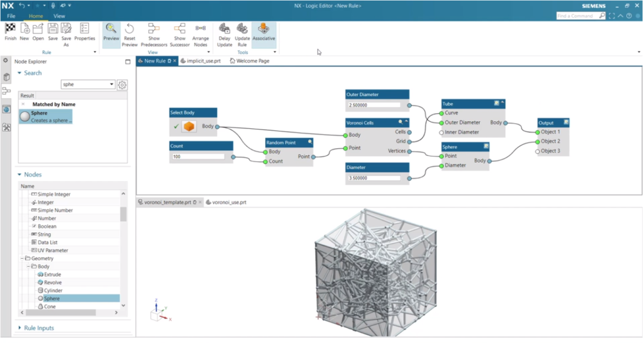
Task: Collapse the Geometry folder in the Nodes tree
Action: pyautogui.click(x=22, y=259)
